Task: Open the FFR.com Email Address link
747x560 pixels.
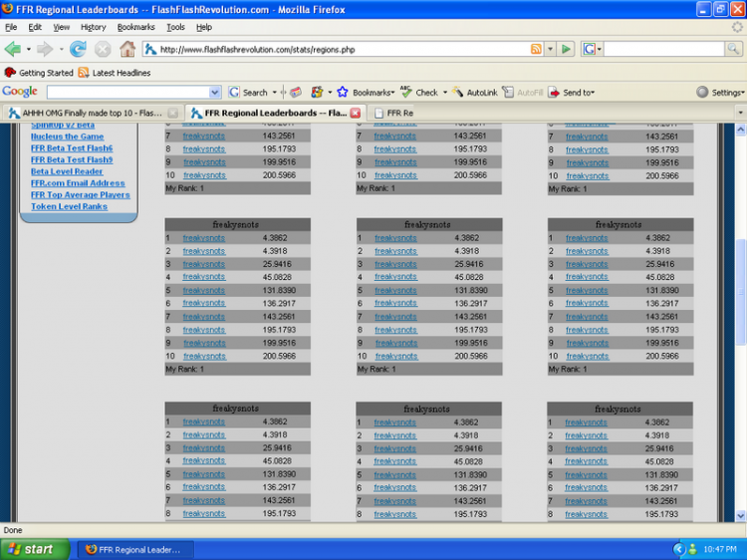Action: [78, 183]
